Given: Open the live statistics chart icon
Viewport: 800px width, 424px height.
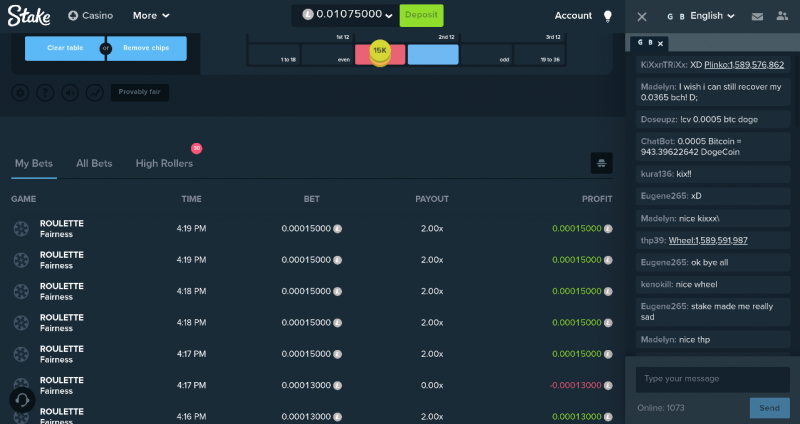Looking at the screenshot, I should 95,92.
